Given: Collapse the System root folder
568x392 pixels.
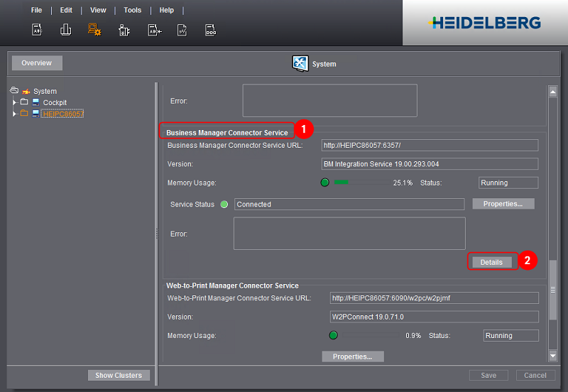Looking at the screenshot, I should point(14,91).
